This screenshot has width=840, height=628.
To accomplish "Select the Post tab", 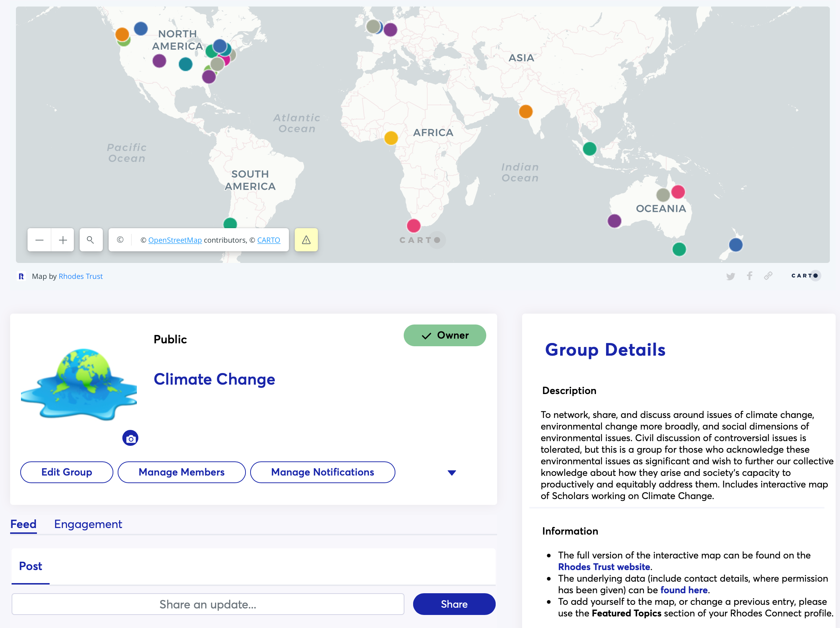I will (x=30, y=566).
